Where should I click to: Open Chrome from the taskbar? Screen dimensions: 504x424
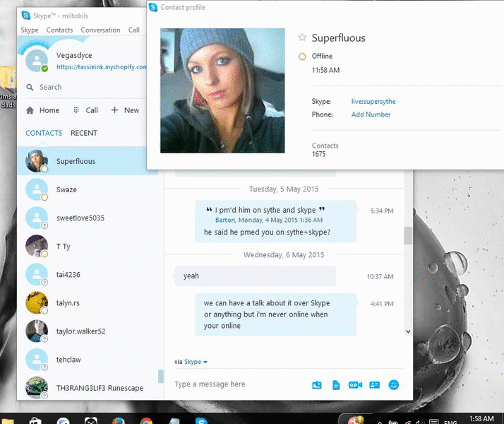pyautogui.click(x=146, y=420)
